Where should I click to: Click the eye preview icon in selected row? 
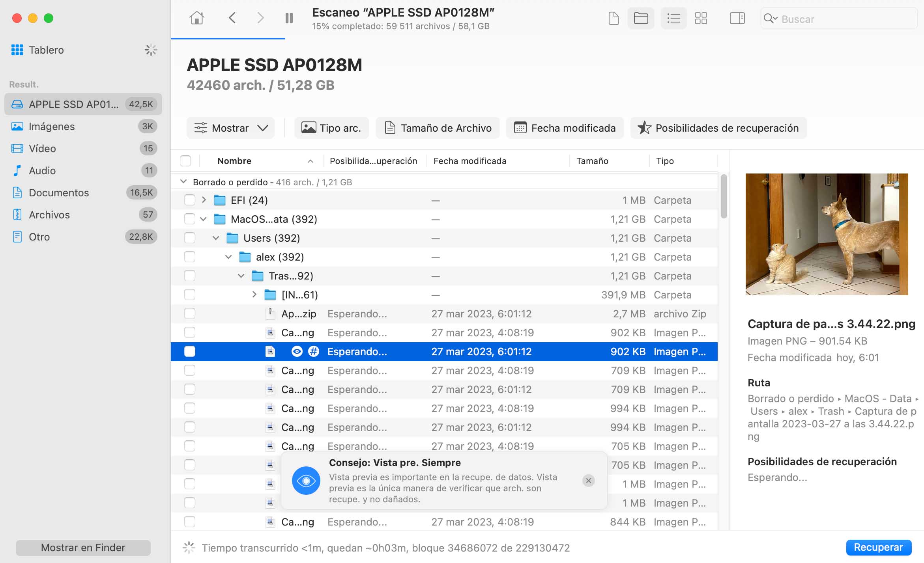click(x=297, y=351)
